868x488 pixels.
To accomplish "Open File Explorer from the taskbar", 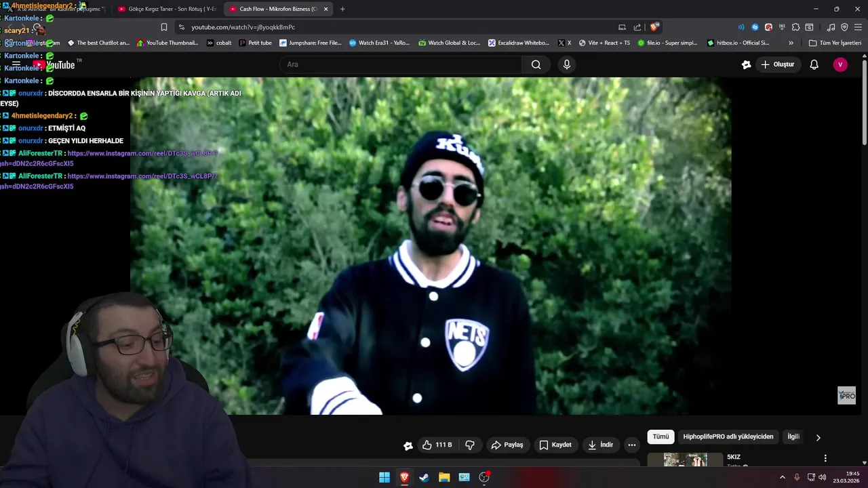I will tap(444, 477).
